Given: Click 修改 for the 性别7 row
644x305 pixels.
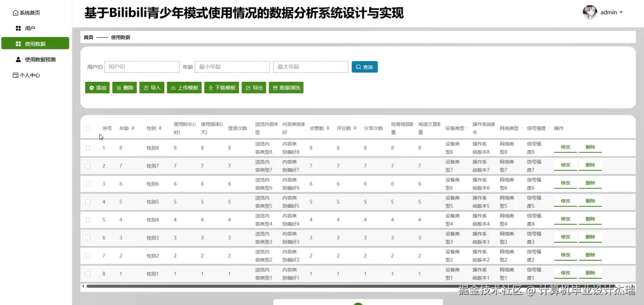Looking at the screenshot, I should 566,165.
